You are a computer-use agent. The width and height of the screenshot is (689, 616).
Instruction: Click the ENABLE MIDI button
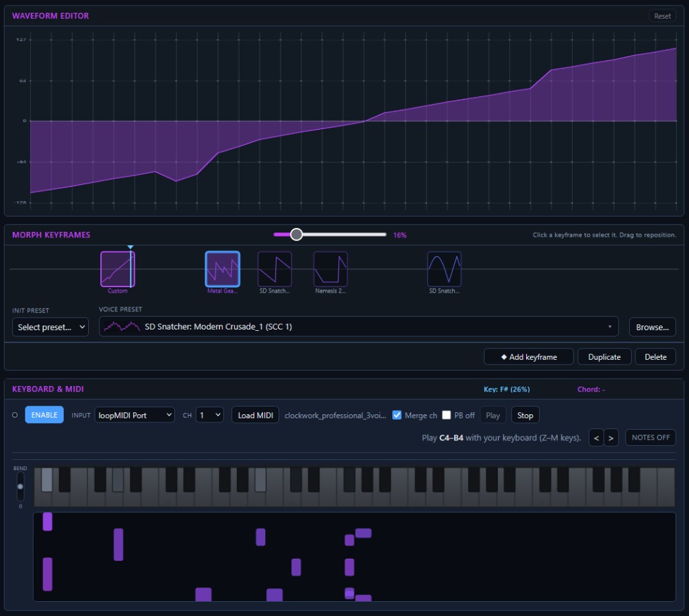point(44,415)
